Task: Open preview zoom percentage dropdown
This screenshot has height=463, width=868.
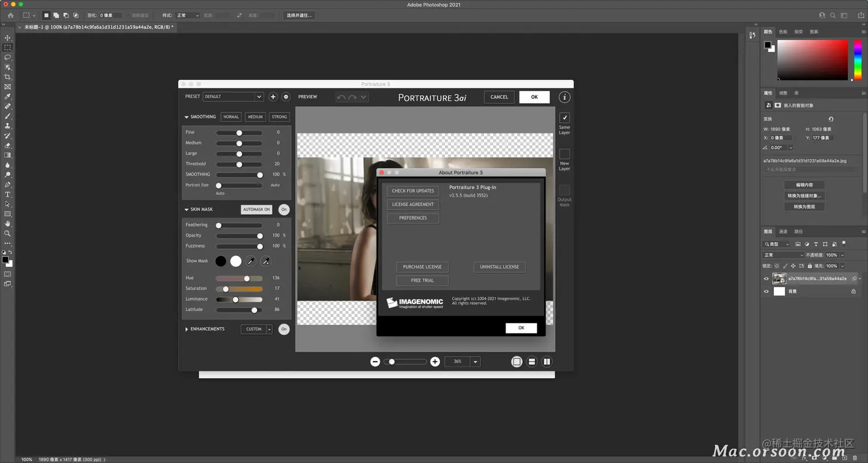Action: [x=475, y=361]
